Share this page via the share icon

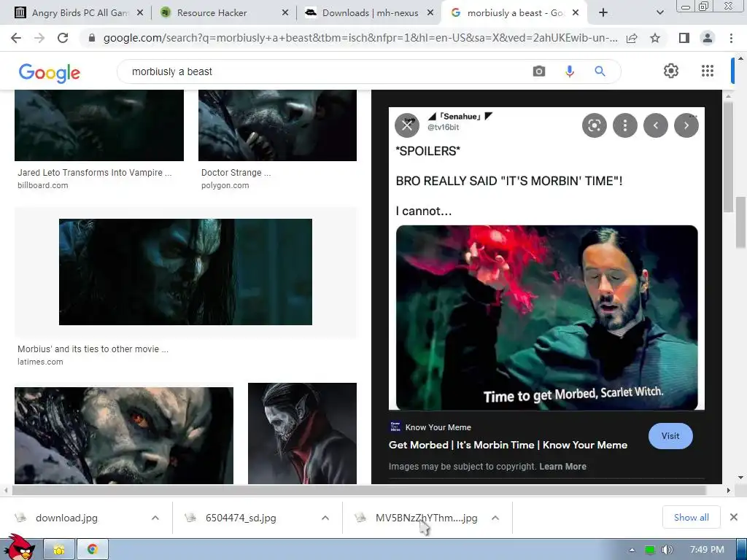tap(632, 38)
